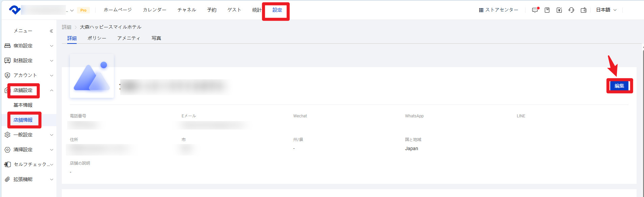
Task: Click the ストアセンター text
Action: [502, 10]
